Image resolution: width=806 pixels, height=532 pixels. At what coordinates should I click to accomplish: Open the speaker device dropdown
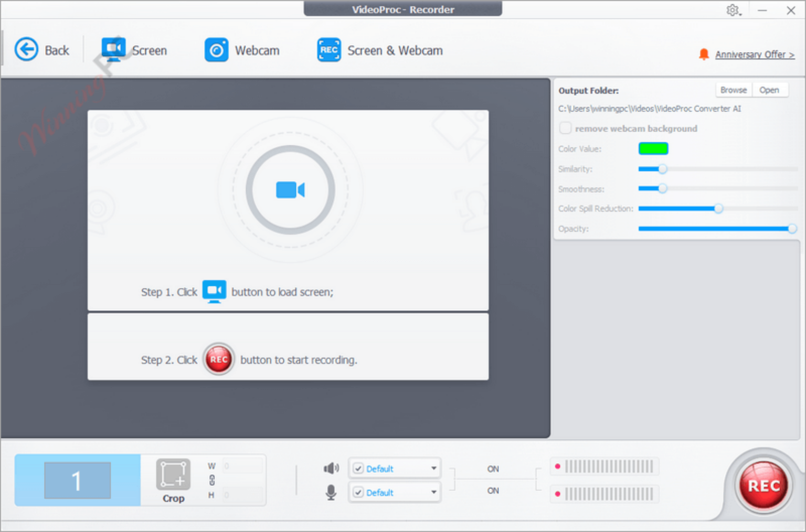[433, 468]
